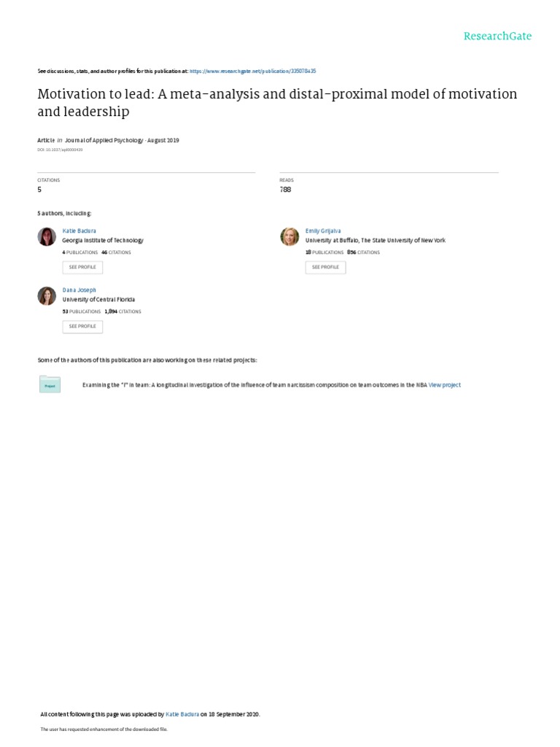The height and width of the screenshot is (747, 560).
Task: Open Dana Joseph's author name link
Action: [x=79, y=290]
